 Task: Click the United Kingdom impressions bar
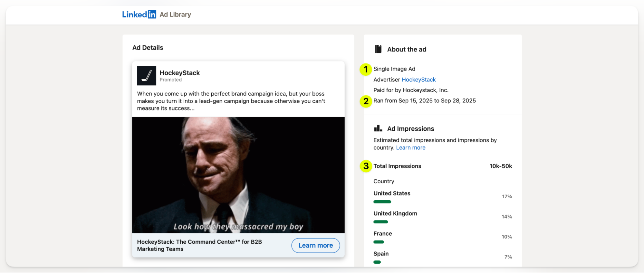380,222
